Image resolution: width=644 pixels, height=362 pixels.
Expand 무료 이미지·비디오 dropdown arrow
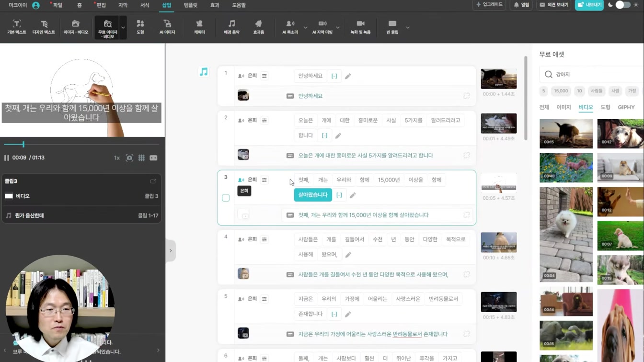click(x=123, y=28)
